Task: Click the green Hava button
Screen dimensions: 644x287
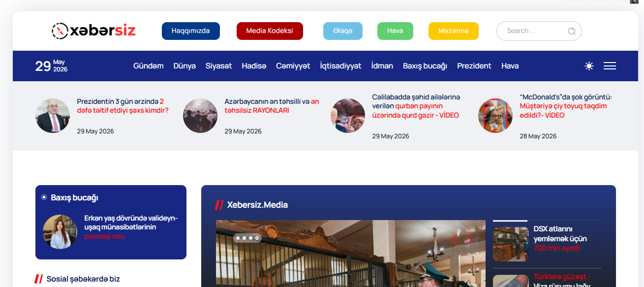Action: point(395,31)
